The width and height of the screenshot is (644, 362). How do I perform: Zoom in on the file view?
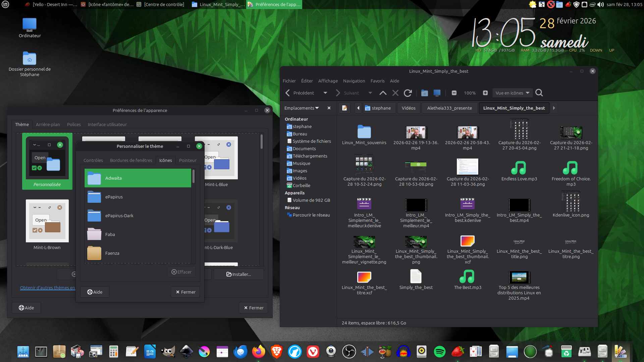(485, 93)
